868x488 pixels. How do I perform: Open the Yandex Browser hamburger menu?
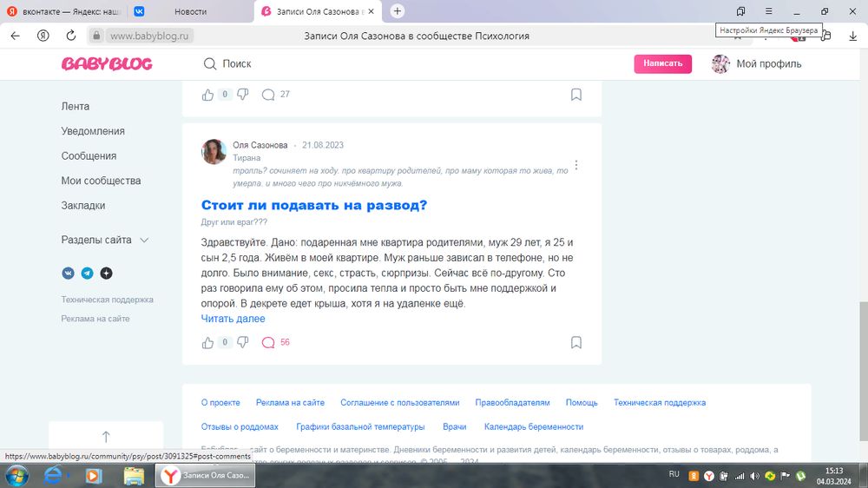tap(768, 11)
